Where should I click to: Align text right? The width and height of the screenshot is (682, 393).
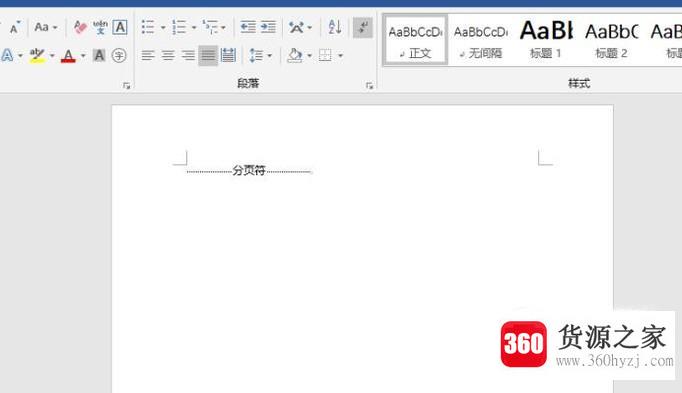coord(188,56)
